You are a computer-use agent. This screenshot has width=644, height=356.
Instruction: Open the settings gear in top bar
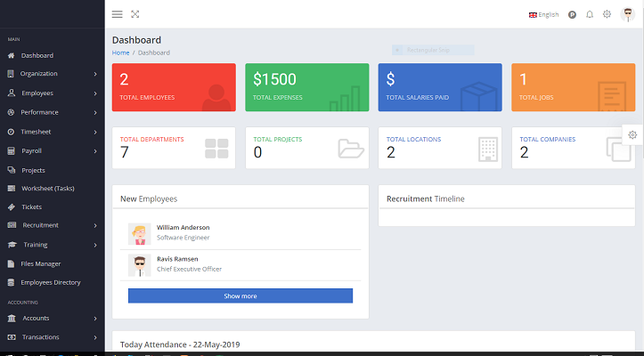607,14
